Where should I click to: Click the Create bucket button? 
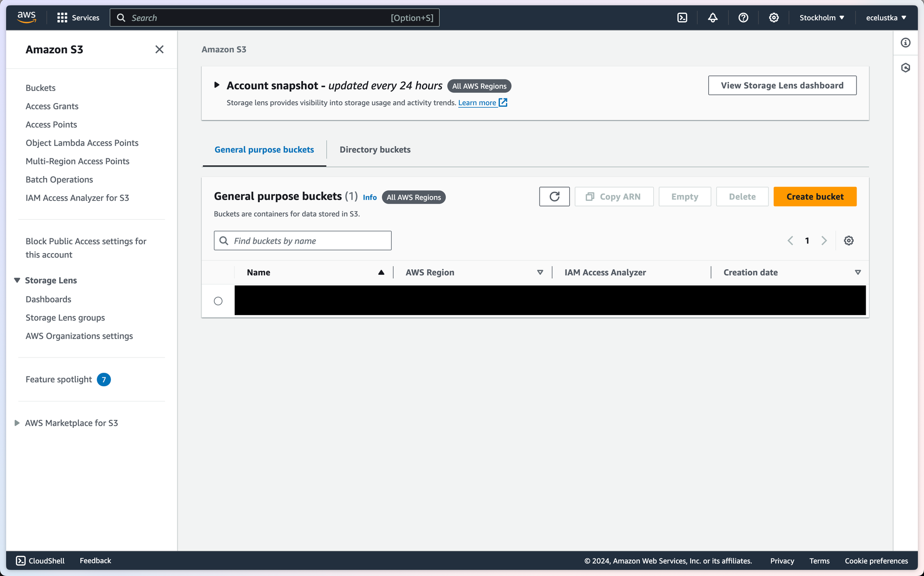[815, 197]
